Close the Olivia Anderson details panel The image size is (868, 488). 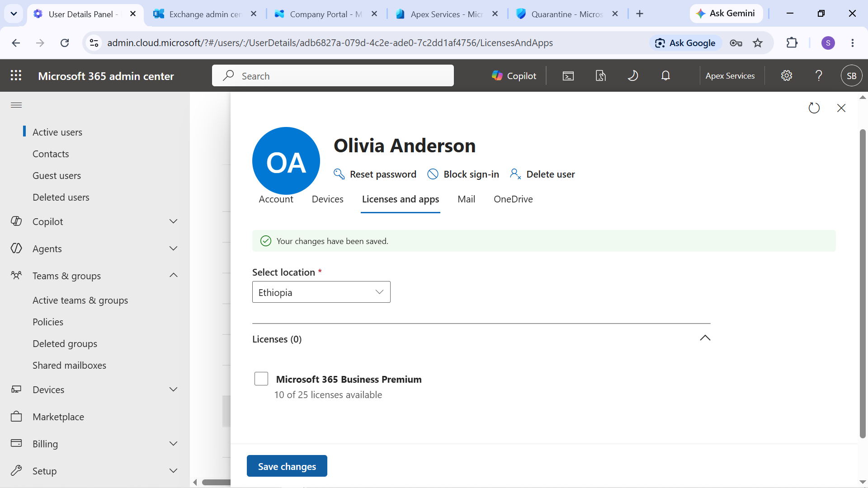tap(841, 108)
